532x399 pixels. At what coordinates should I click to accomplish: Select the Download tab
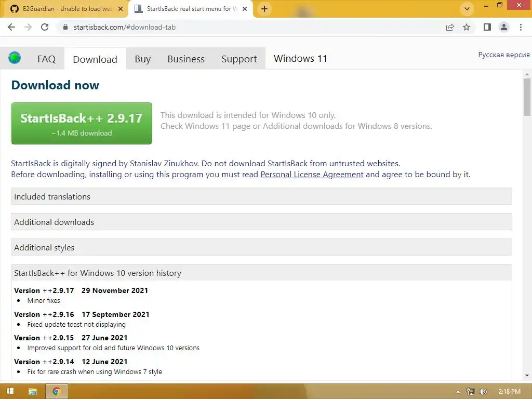pos(95,59)
